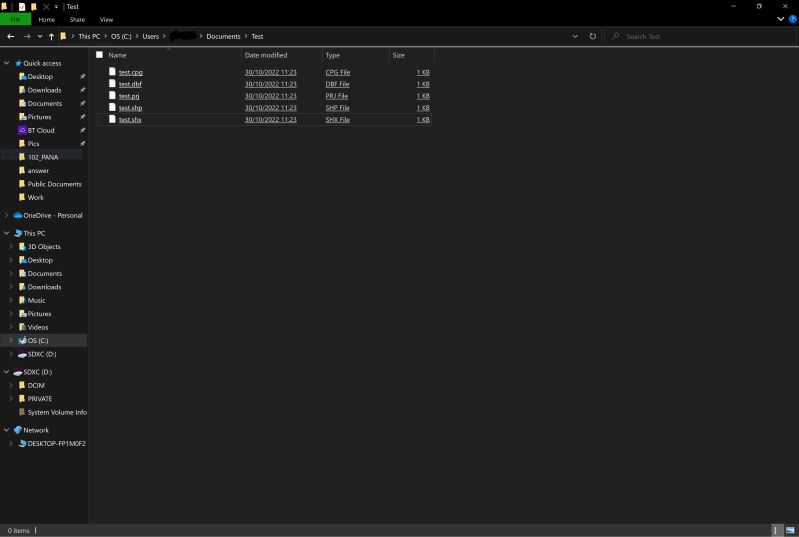The width and height of the screenshot is (799, 537).
Task: Click OS (C:) in the address breadcrumb
Action: tap(121, 36)
